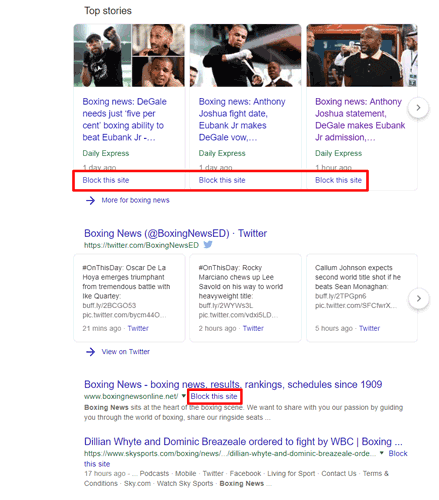
Task: Click the Twitter carousel next arrow
Action: pos(419,298)
